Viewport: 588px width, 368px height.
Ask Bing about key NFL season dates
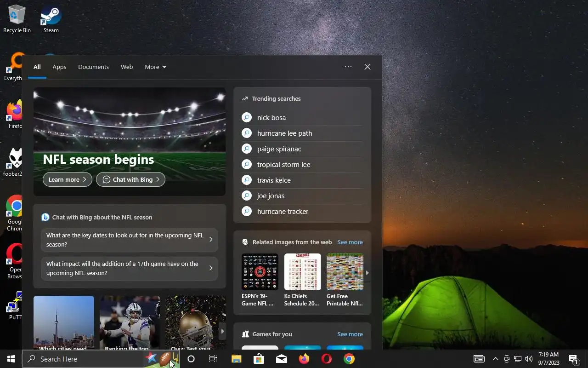(130, 240)
